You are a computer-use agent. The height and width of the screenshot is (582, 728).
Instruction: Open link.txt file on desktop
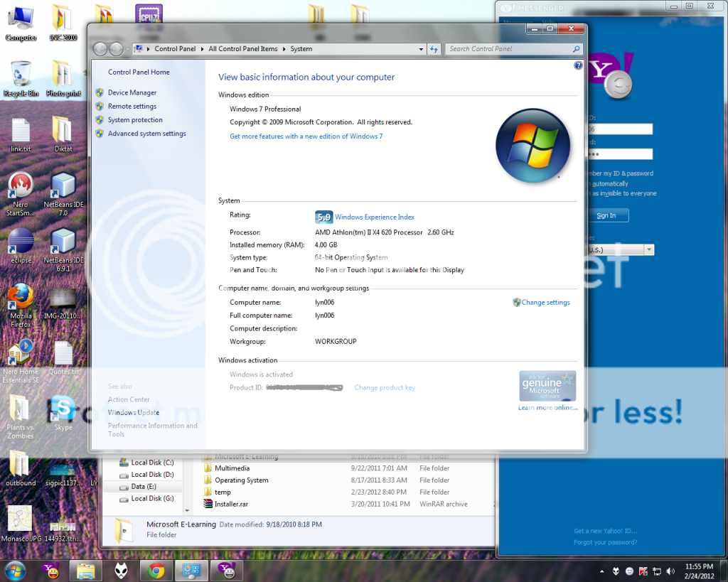pos(21,135)
